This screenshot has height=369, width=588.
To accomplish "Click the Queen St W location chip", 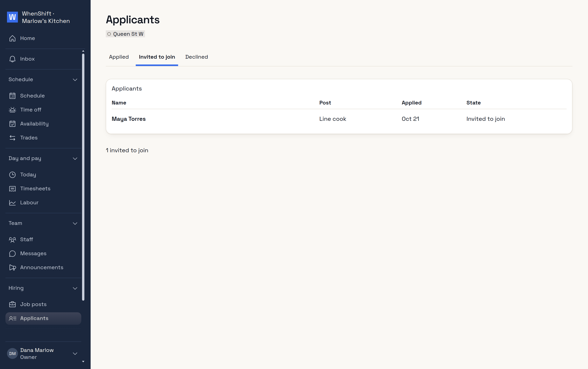I will (x=125, y=34).
